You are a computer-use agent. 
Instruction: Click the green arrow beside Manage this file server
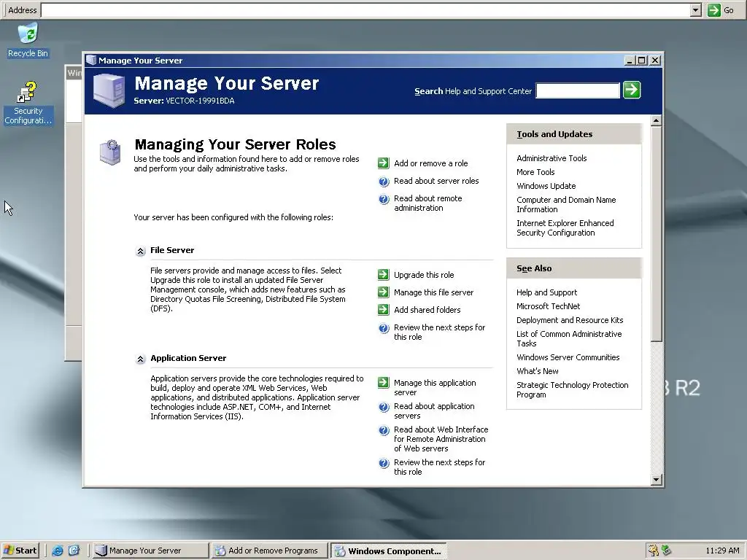[384, 292]
